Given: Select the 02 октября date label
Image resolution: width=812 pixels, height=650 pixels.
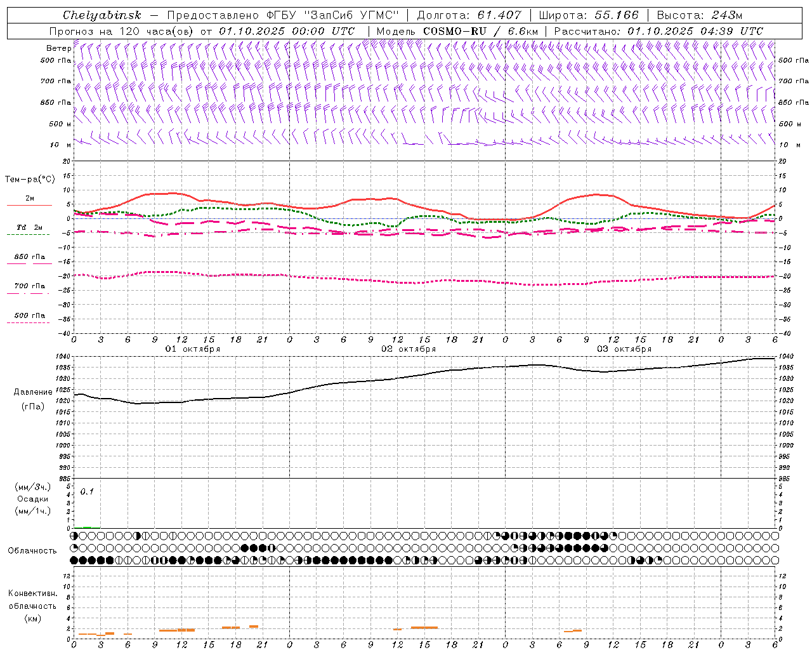Looking at the screenshot, I should tap(409, 349).
